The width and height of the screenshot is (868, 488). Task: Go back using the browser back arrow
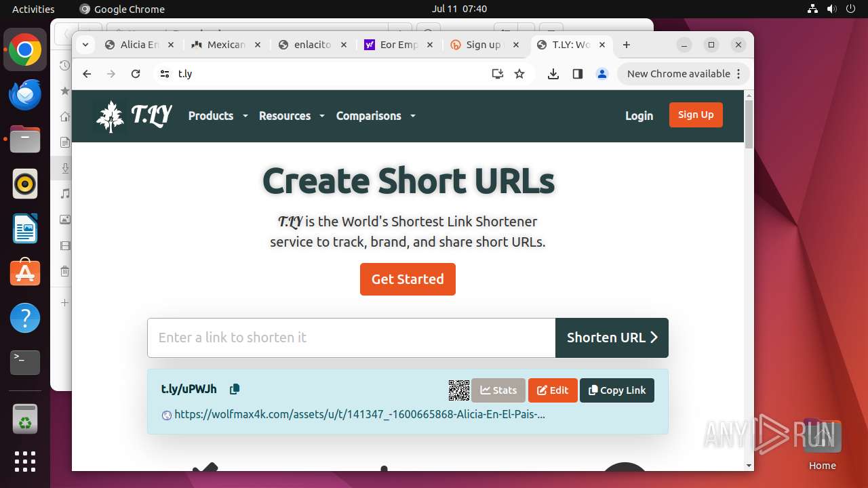pos(87,74)
